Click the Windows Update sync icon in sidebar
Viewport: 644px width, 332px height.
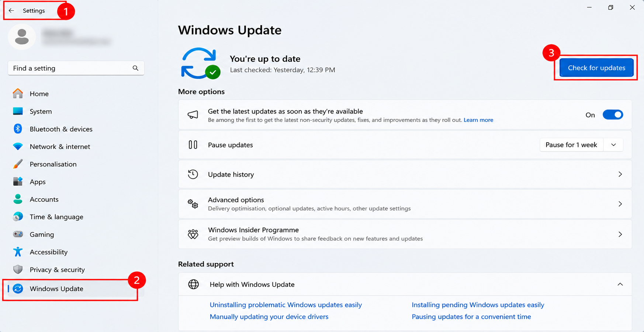(x=18, y=289)
